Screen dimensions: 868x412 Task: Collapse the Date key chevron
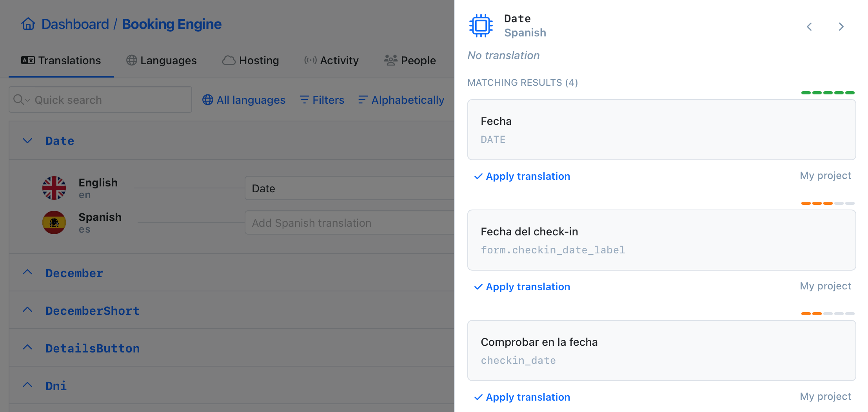[x=27, y=141]
